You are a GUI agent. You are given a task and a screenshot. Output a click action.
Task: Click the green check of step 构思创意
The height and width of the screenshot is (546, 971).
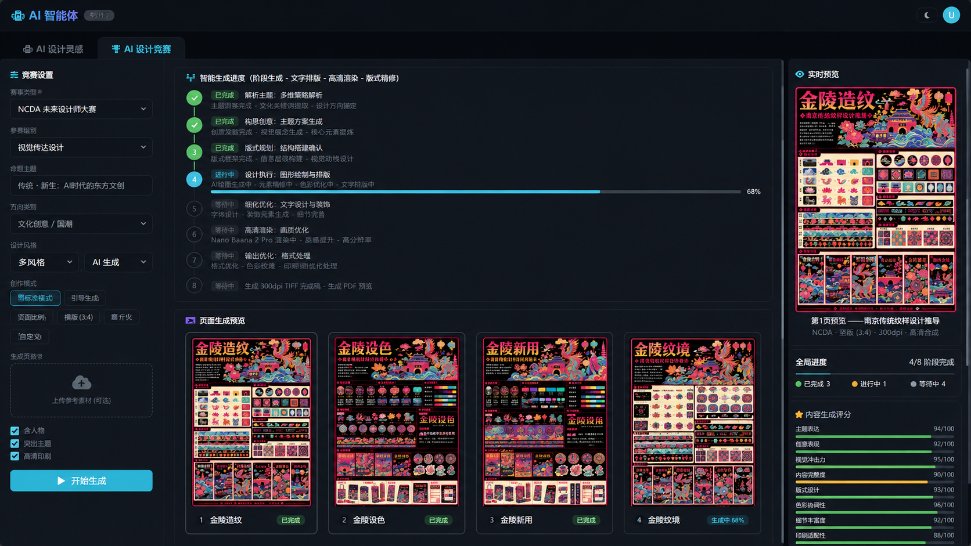[x=194, y=124]
